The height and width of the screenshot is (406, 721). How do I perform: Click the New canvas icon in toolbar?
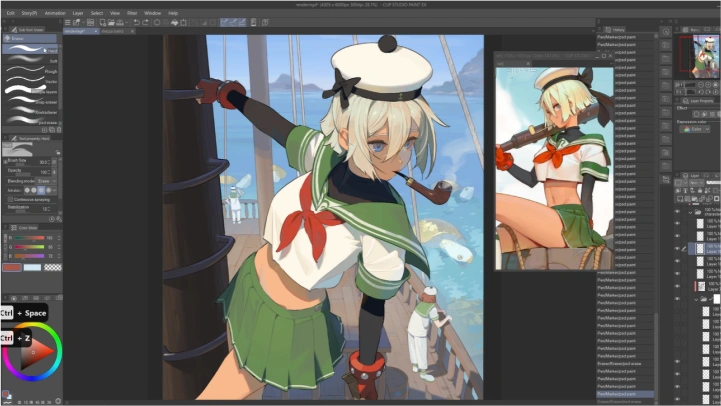(x=103, y=22)
